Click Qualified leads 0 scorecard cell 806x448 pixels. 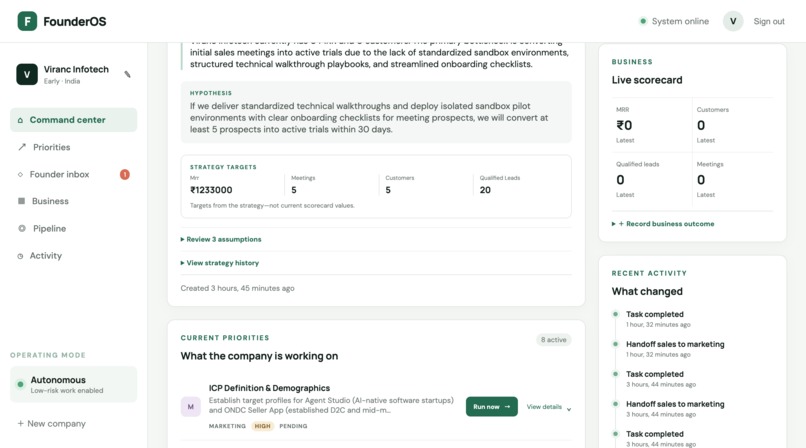click(652, 179)
